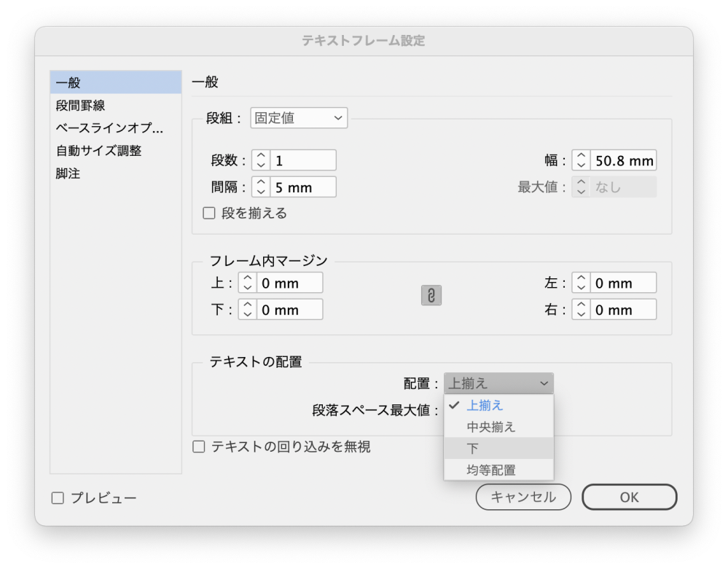Screen dimensions: 728x569
Task: Click the 段数 stepper arrows
Action: pos(260,160)
